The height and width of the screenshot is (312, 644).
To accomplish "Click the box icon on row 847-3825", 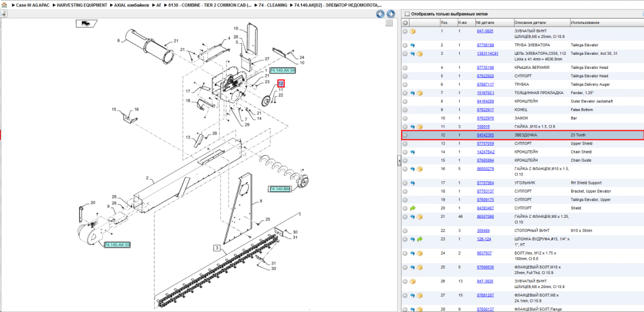I will pos(413,31).
